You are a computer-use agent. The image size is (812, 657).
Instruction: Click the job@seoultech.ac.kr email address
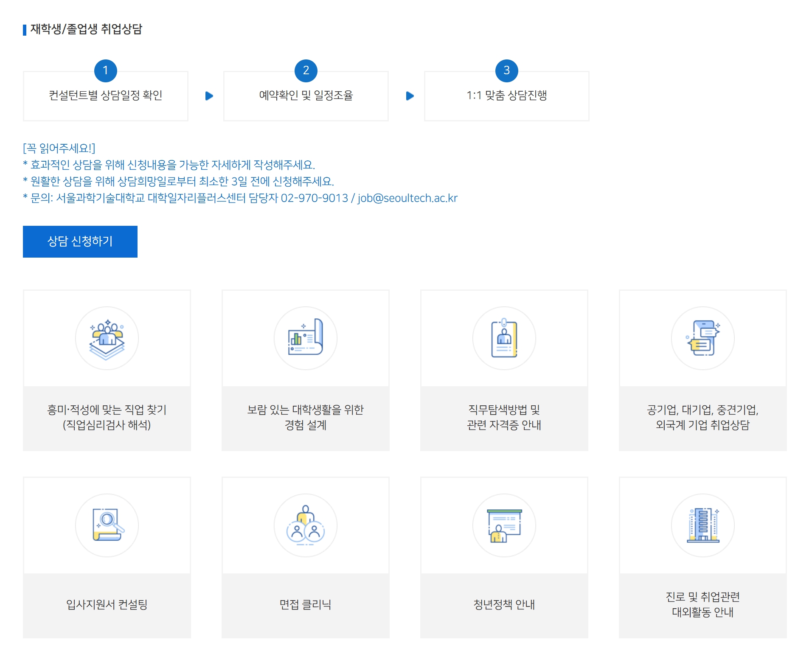click(407, 198)
